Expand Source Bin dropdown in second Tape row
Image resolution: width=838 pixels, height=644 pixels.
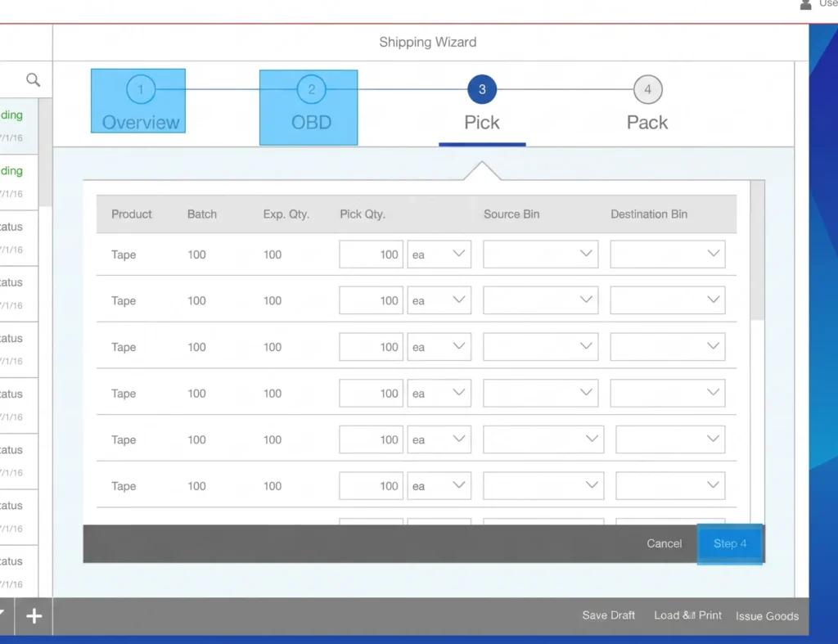(x=541, y=300)
